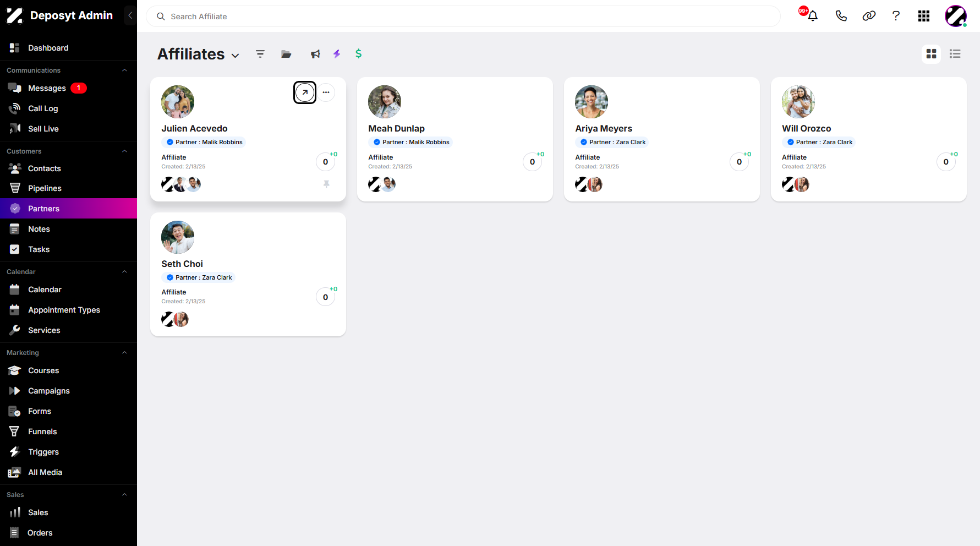Click the 0 counter on Meah Dunlap card
Image resolution: width=980 pixels, height=546 pixels.
click(532, 162)
